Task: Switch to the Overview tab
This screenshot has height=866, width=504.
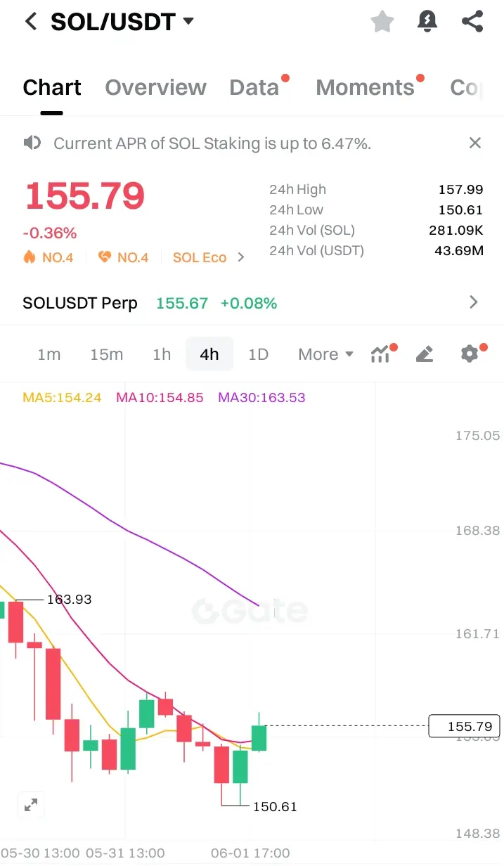Action: point(155,88)
